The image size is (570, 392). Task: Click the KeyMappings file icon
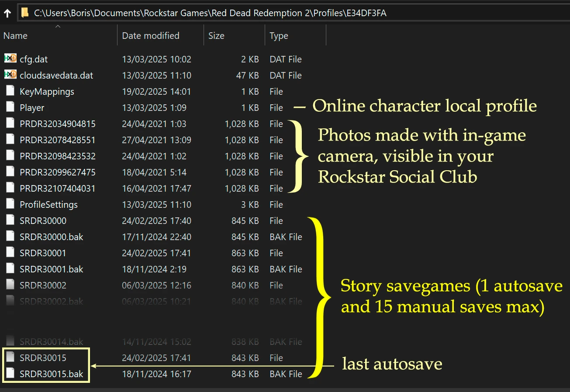tap(10, 91)
